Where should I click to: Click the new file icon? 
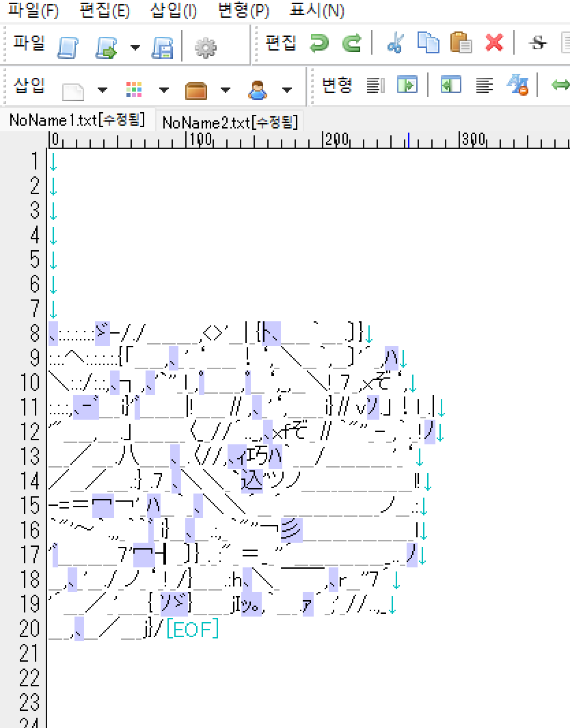[x=67, y=46]
